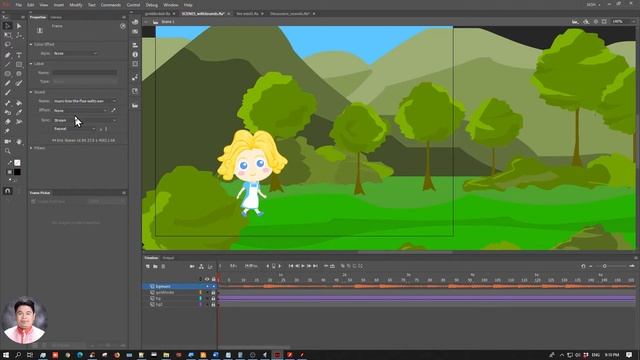Go to the first frame
The width and height of the screenshot is (640, 360).
[x=291, y=266]
